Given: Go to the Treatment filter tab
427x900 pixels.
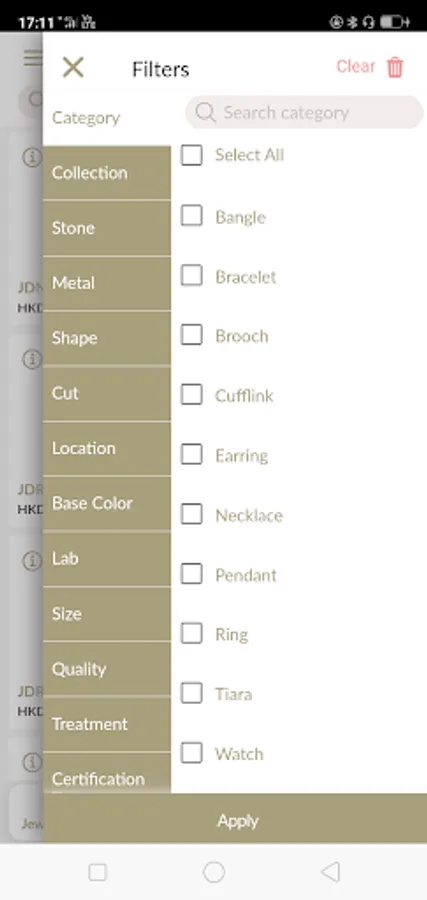Looking at the screenshot, I should (107, 724).
